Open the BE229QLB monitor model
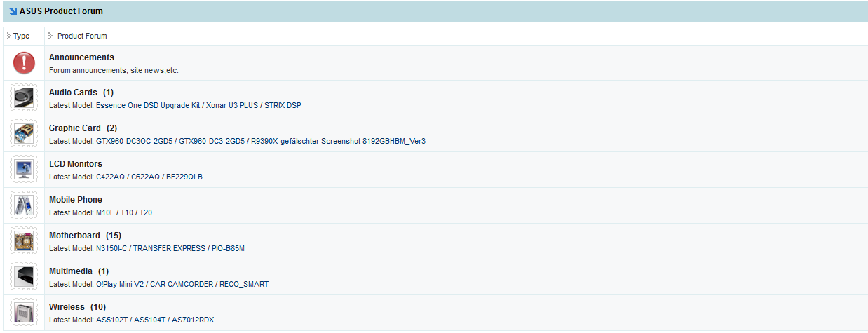Image resolution: width=868 pixels, height=333 pixels. point(184,177)
